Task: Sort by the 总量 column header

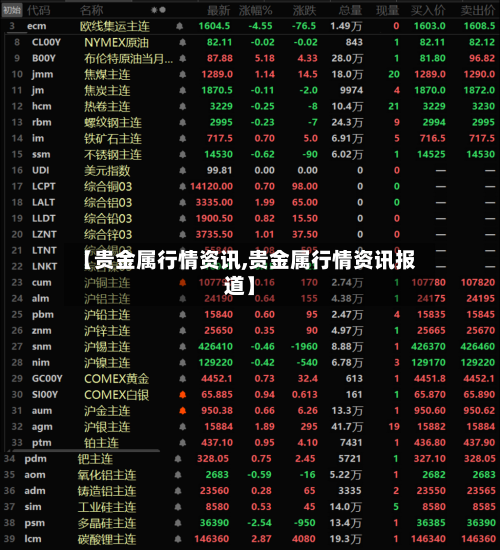Action: [x=350, y=11]
